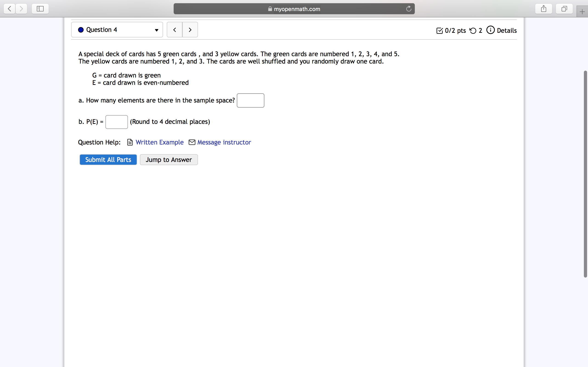
Task: Go to the previous question
Action: 175,30
